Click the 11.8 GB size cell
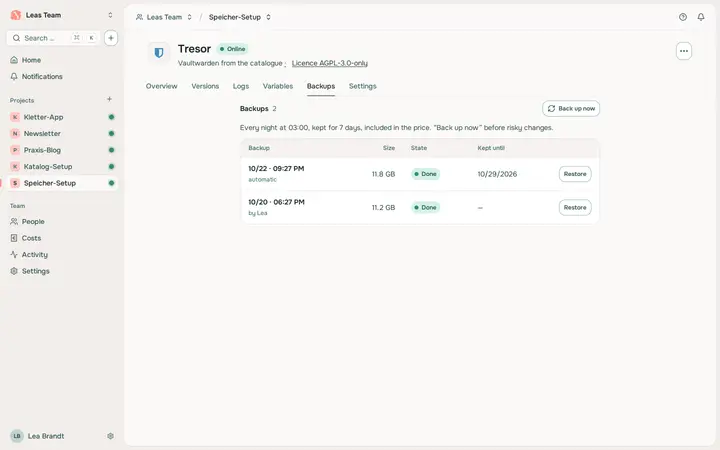 383,174
